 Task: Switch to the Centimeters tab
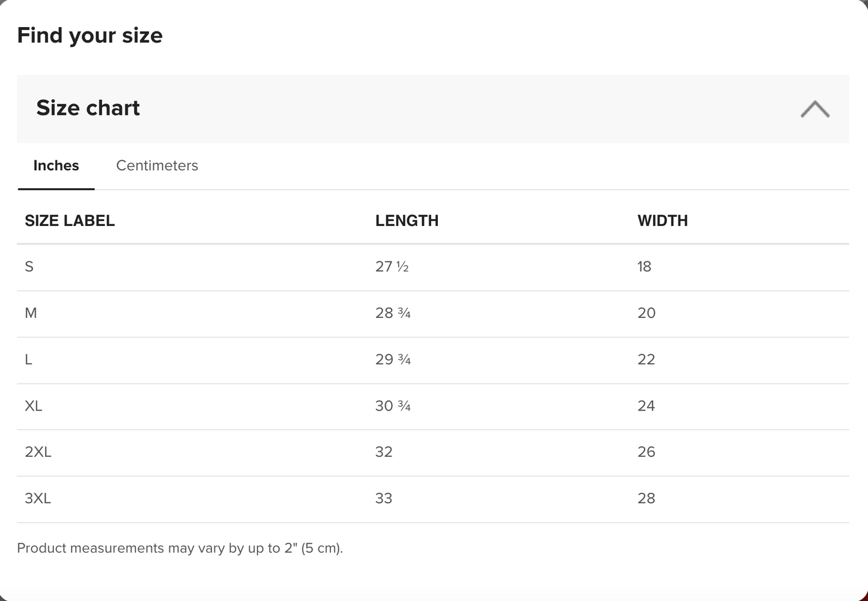(157, 166)
